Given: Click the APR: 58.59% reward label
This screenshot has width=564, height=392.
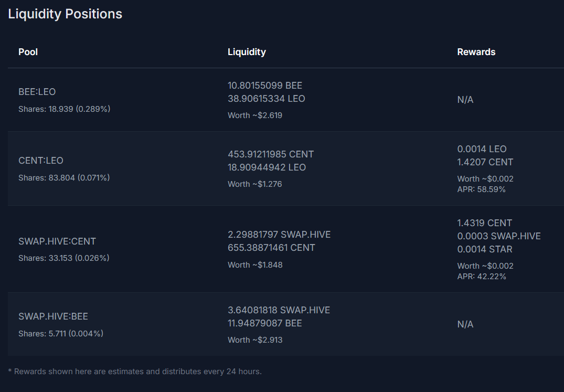Looking at the screenshot, I should [481, 189].
